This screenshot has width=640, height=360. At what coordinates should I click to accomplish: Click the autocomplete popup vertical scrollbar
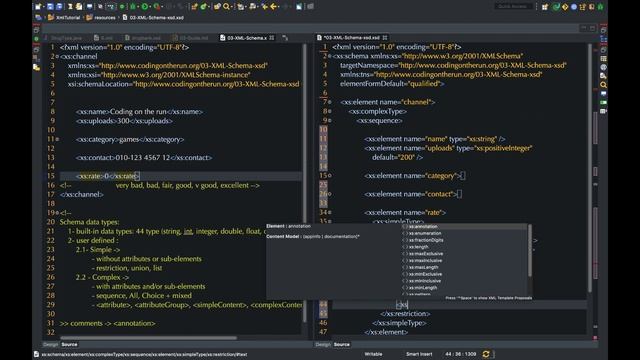[x=530, y=251]
